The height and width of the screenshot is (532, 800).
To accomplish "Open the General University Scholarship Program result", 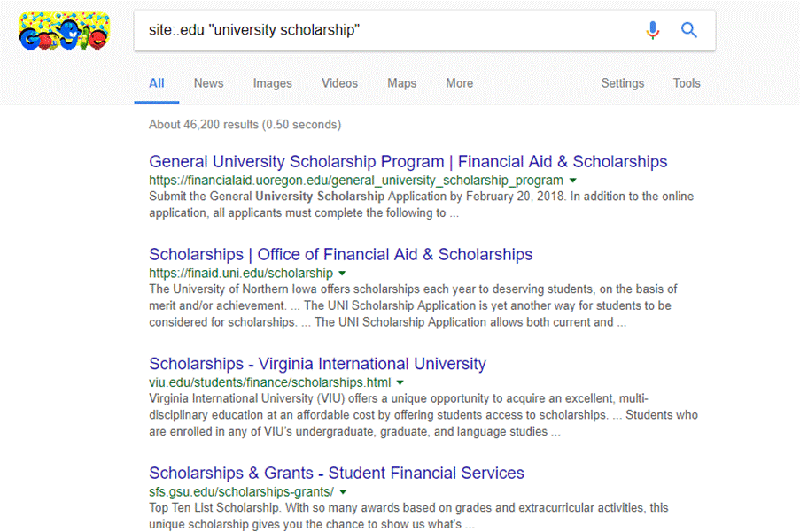I will (408, 162).
